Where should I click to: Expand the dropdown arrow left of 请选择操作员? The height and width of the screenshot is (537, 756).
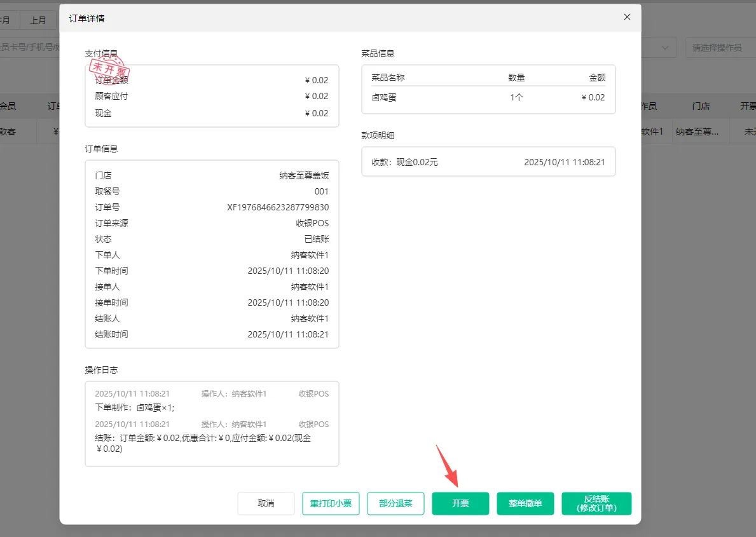[x=665, y=48]
